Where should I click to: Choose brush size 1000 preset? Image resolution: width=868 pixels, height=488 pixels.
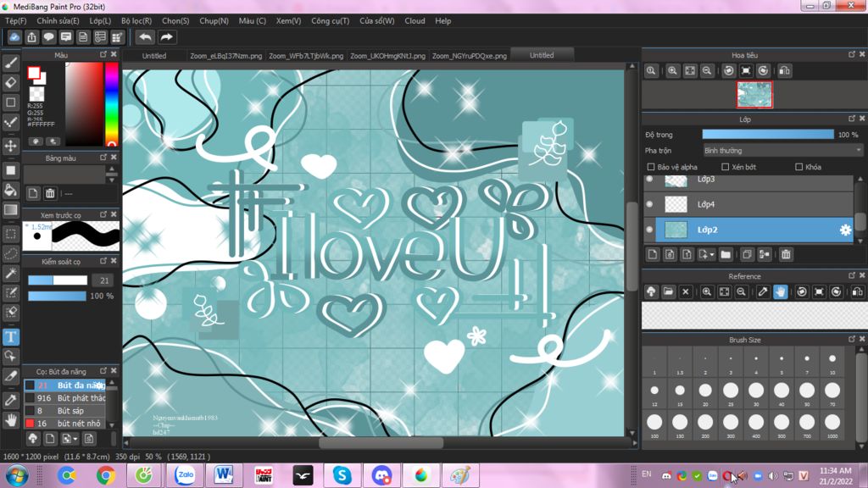(832, 424)
